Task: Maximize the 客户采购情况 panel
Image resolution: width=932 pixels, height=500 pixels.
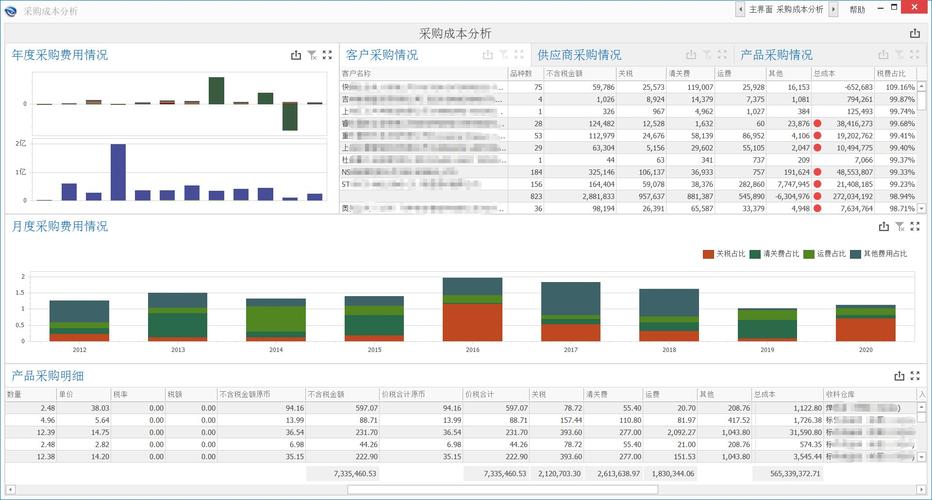Action: [x=519, y=55]
